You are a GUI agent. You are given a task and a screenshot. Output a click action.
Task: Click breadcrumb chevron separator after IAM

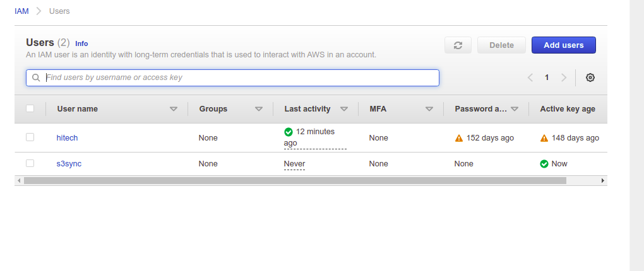click(39, 11)
